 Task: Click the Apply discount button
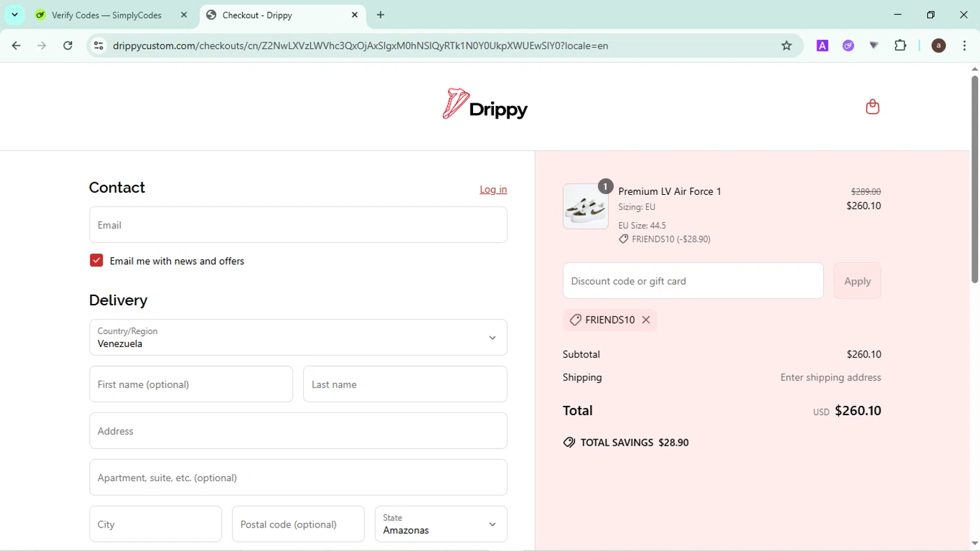click(x=857, y=281)
